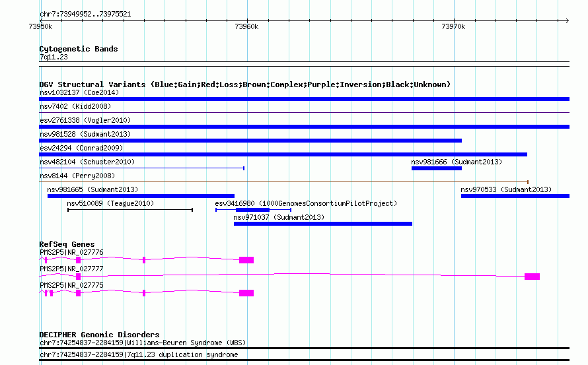Select the Williams-Beuren Syndrome black bar
This screenshot has width=588, height=365.
[x=304, y=348]
